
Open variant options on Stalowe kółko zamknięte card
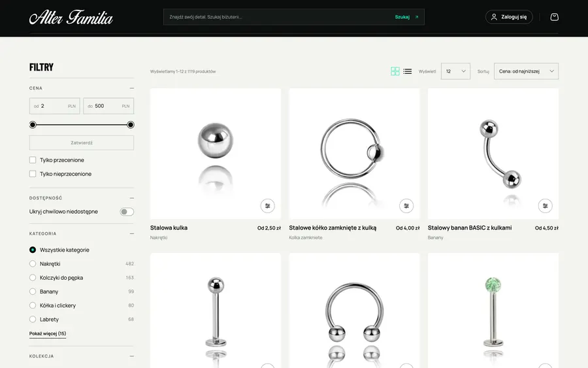tap(406, 205)
